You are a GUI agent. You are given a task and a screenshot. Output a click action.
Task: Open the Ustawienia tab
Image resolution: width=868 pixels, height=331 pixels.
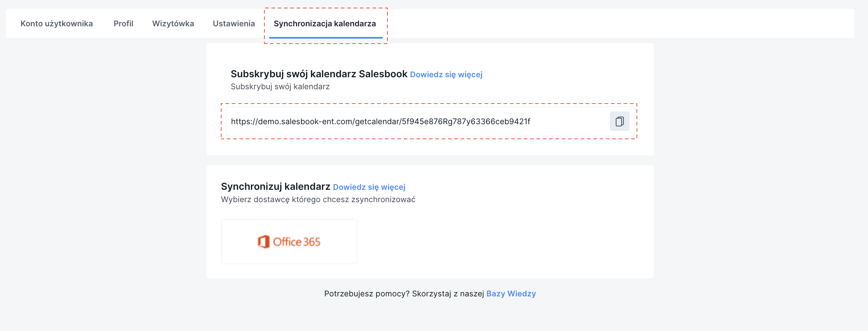(233, 24)
